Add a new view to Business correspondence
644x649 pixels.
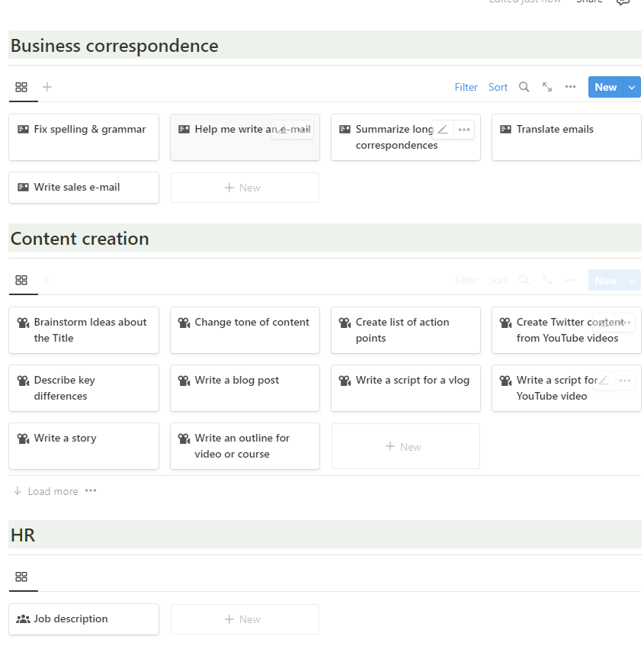47,87
